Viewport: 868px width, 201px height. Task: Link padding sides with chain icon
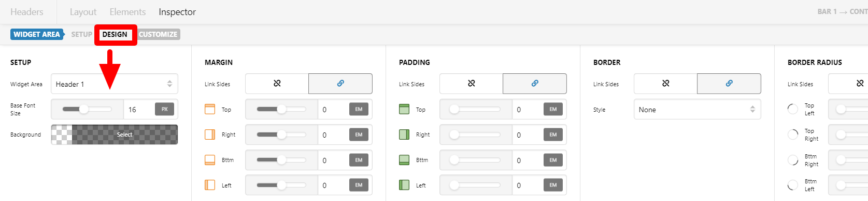(x=535, y=84)
